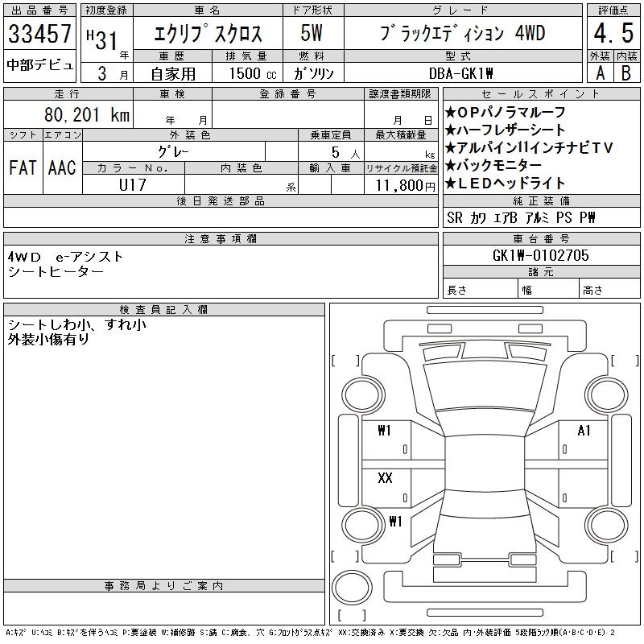The image size is (644, 644).
Task: Click the A1 damage mark on car diagram
Action: point(584,431)
